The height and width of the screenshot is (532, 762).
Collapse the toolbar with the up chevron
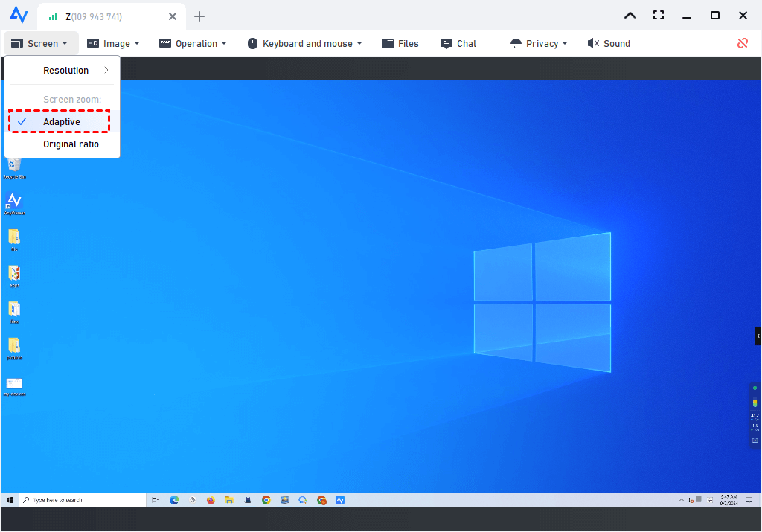630,16
